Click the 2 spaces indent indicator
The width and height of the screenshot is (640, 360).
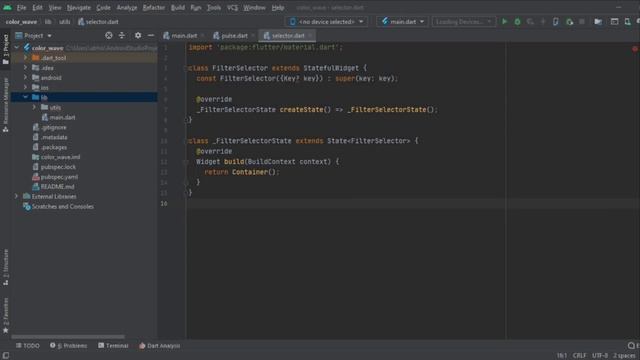pos(624,356)
